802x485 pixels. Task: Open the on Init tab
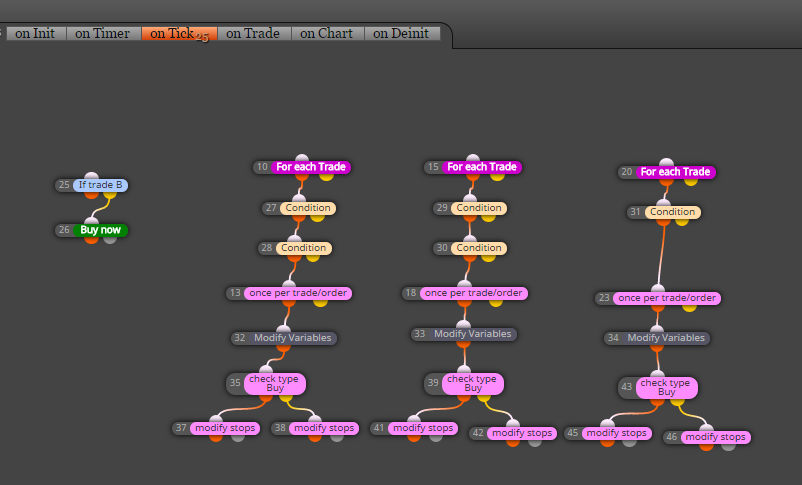pyautogui.click(x=36, y=33)
